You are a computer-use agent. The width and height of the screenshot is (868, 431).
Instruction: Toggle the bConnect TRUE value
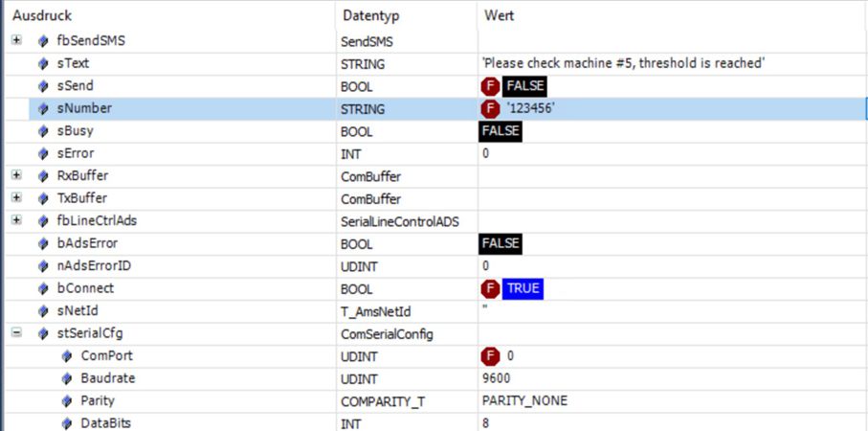click(523, 289)
